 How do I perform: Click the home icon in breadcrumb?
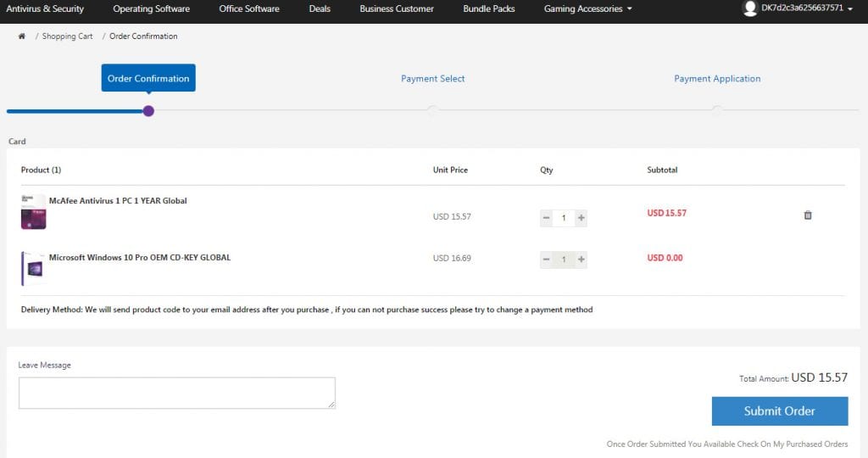tap(21, 36)
